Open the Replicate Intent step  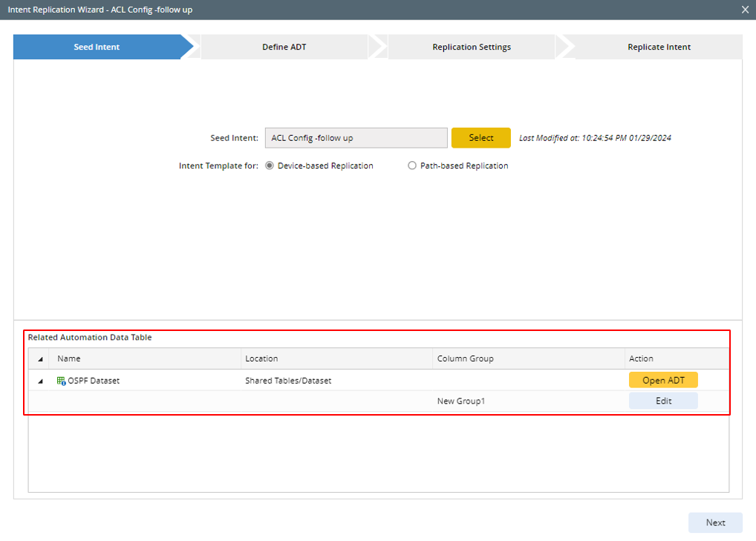click(x=659, y=47)
